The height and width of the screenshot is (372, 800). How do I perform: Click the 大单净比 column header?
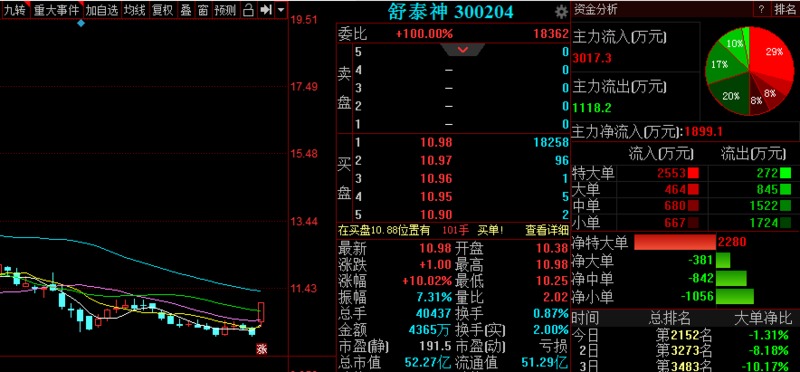[762, 319]
